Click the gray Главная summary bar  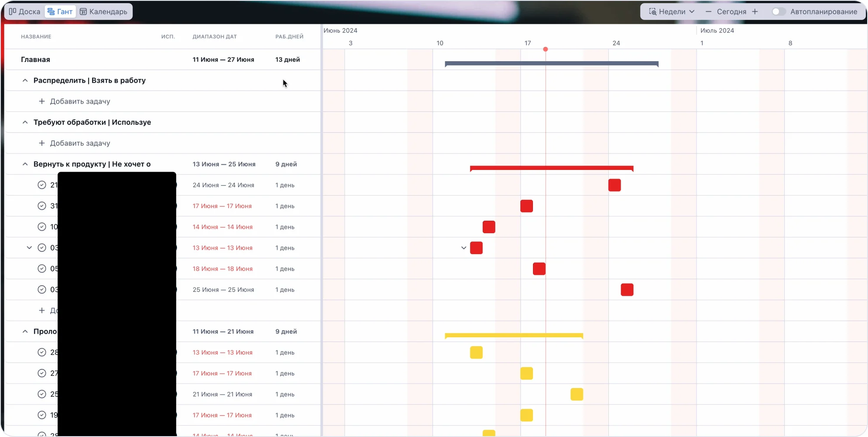551,63
